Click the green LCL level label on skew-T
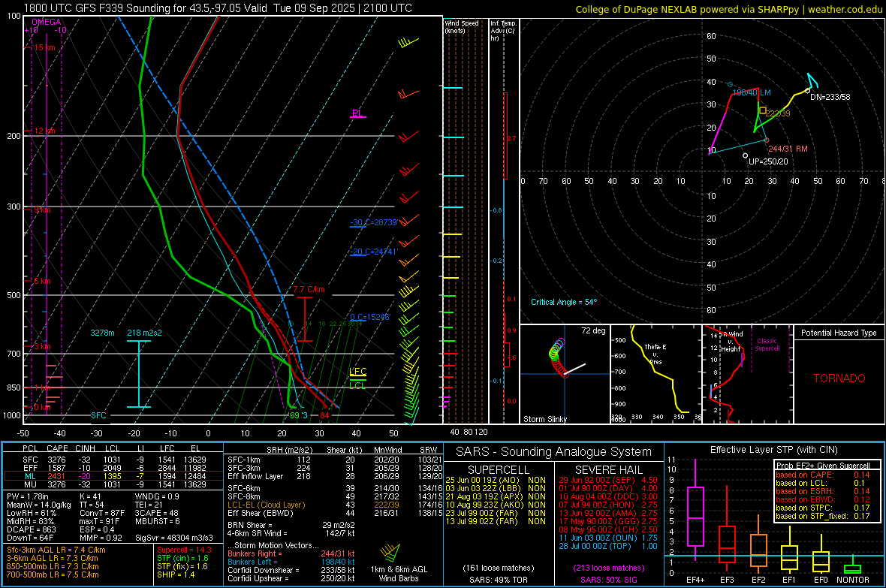 (x=357, y=385)
